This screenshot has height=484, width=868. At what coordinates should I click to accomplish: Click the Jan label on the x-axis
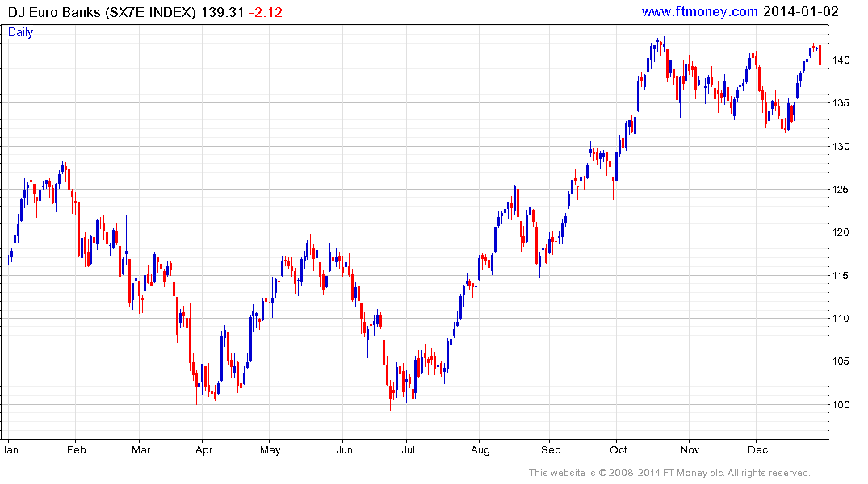point(10,449)
